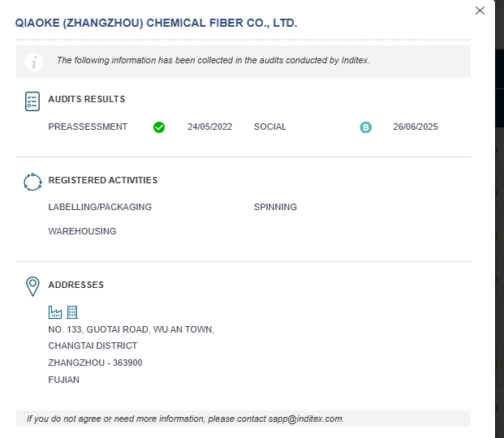The image size is (504, 438).
Task: Click the preassessment date 24/05/2022
Action: [209, 127]
